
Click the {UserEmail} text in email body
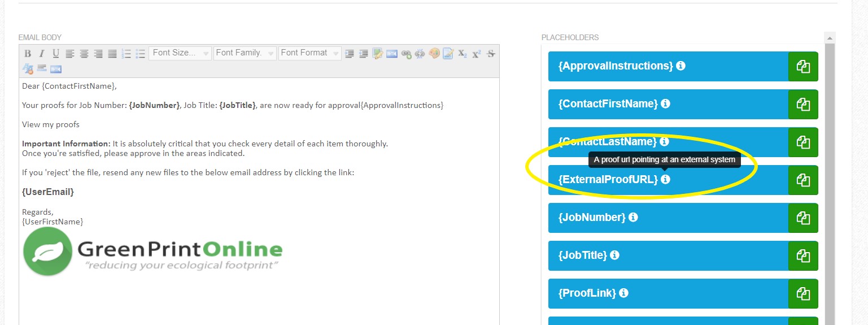[48, 192]
